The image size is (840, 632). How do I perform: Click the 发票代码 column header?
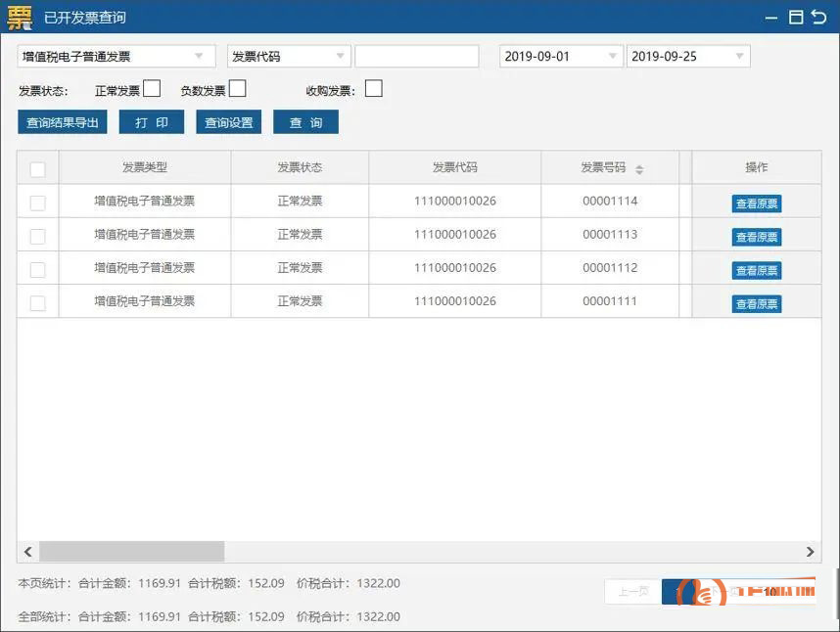coord(455,167)
